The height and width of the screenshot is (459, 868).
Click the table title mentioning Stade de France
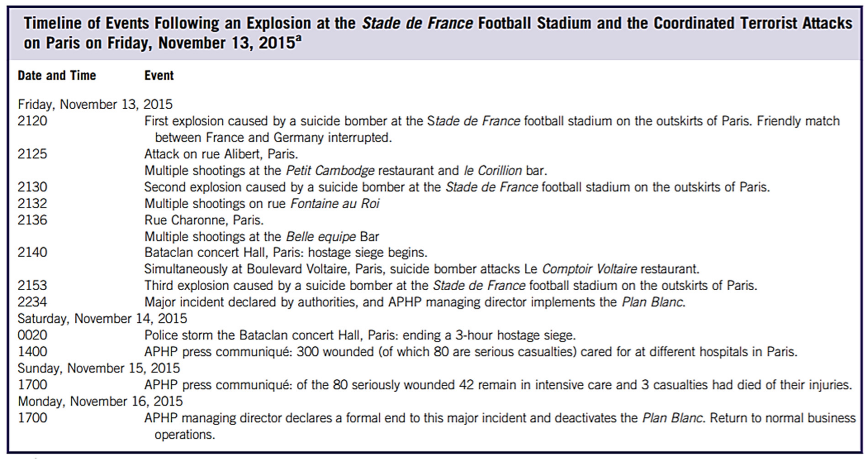(x=437, y=33)
